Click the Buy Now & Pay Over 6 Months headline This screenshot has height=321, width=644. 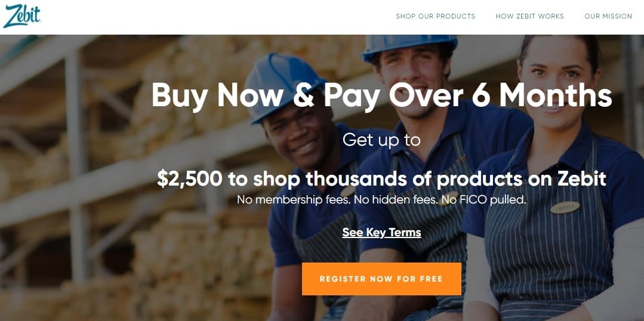coord(381,95)
